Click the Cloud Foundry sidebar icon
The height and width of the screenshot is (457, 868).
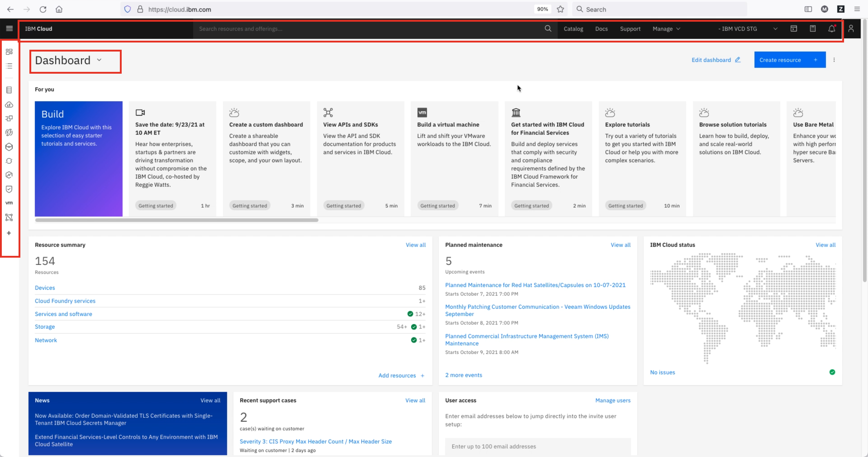9,105
